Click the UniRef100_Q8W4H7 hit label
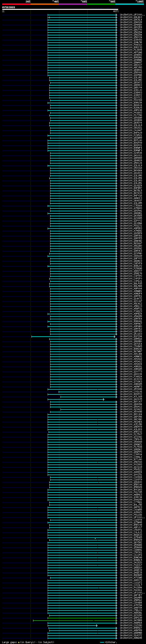This screenshot has height=644, width=146. [131, 63]
